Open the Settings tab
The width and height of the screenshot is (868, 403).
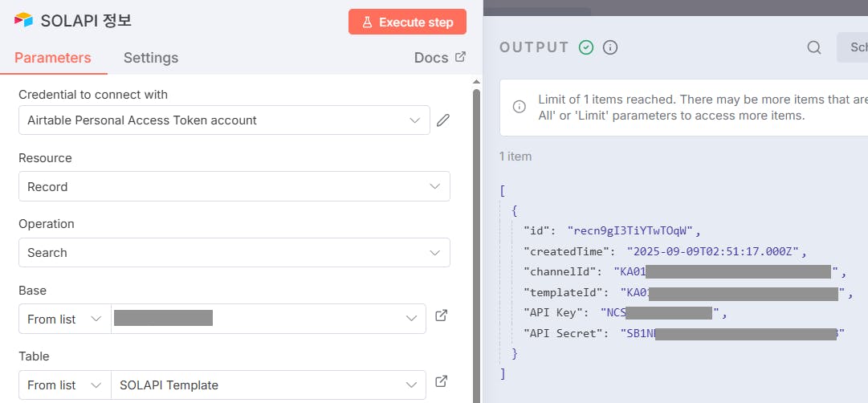[x=151, y=58]
